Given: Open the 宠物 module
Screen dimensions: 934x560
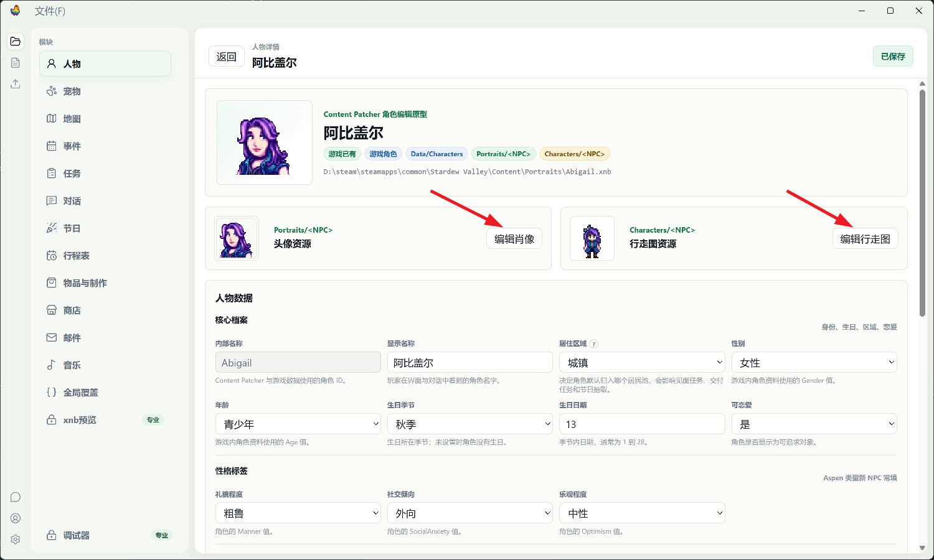Looking at the screenshot, I should pos(105,91).
